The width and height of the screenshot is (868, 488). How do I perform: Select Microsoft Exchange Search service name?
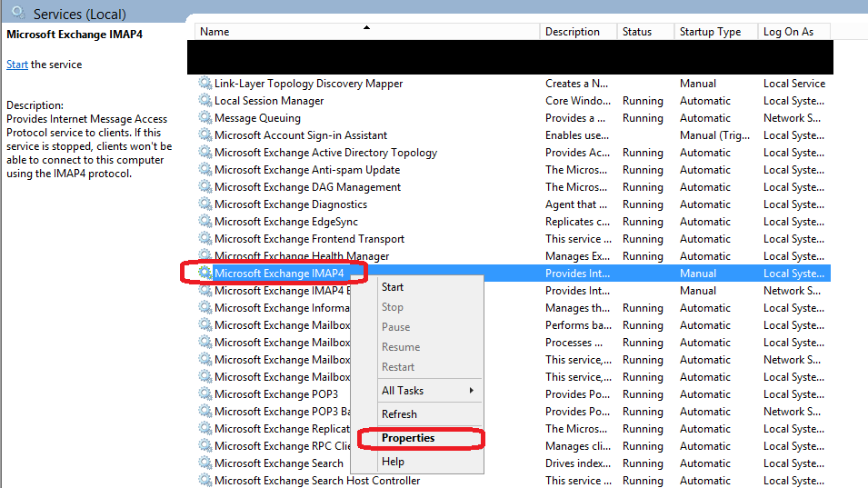tap(279, 463)
